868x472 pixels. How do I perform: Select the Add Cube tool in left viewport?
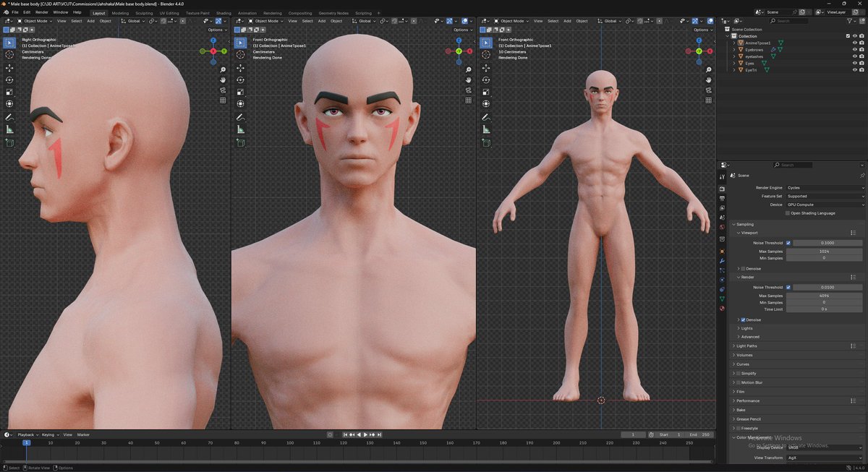tap(9, 142)
